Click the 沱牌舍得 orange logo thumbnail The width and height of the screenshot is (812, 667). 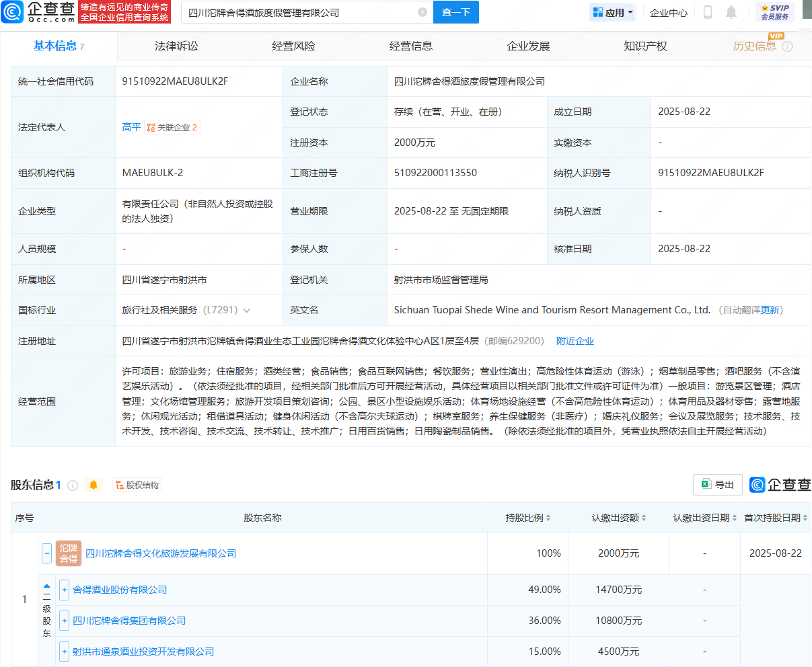69,553
